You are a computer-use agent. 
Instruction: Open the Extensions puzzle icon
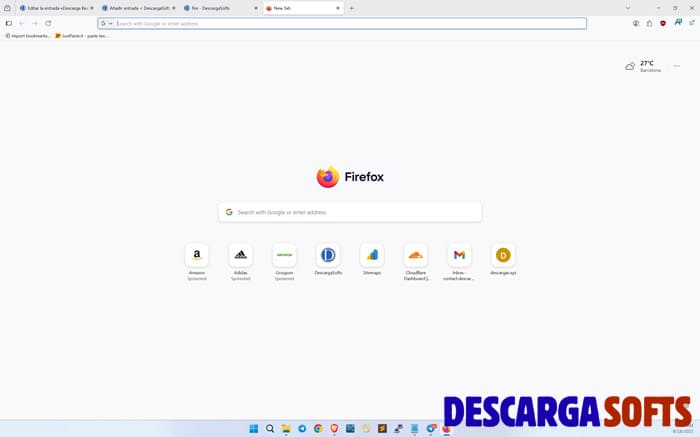649,23
